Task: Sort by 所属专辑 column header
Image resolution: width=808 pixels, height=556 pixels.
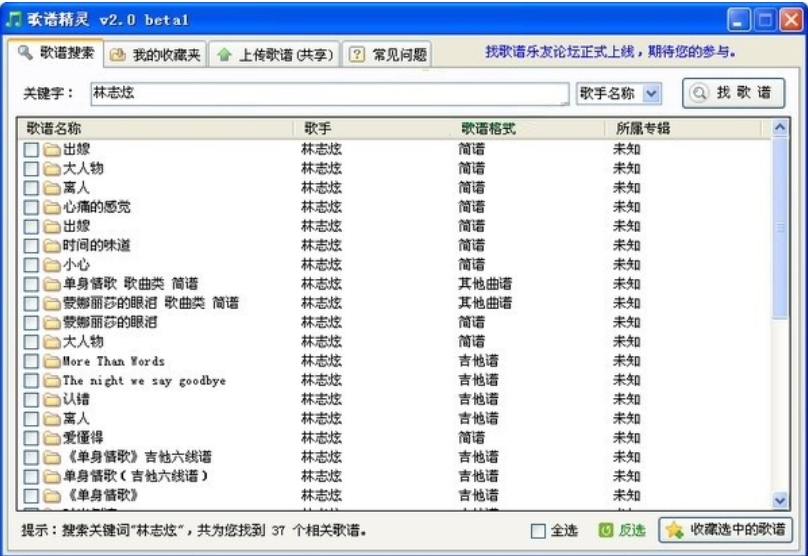Action: [x=683, y=128]
